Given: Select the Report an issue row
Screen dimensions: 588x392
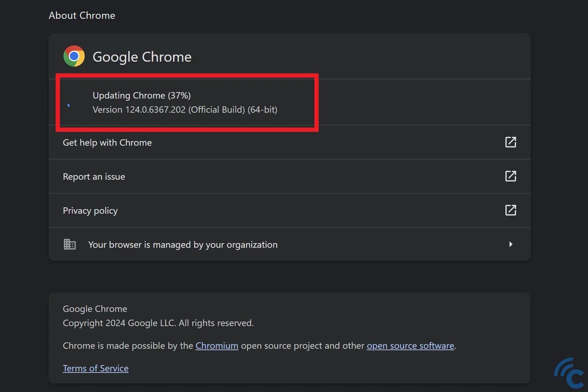Looking at the screenshot, I should [290, 176].
